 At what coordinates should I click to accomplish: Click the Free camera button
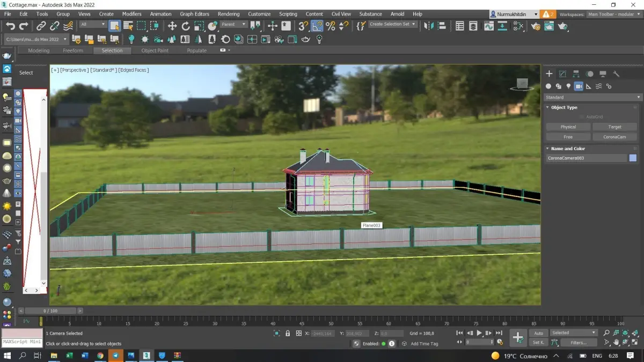568,137
